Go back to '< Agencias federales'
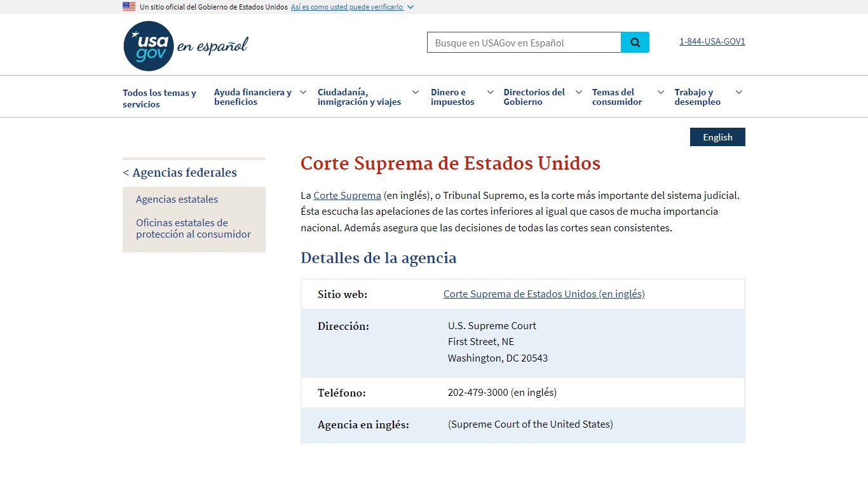 (x=180, y=172)
